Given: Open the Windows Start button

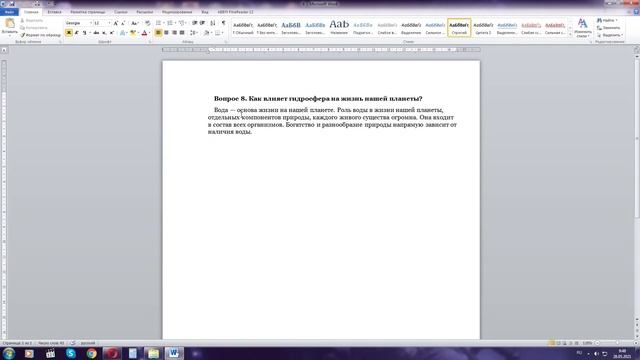Looking at the screenshot, I should click(9, 353).
